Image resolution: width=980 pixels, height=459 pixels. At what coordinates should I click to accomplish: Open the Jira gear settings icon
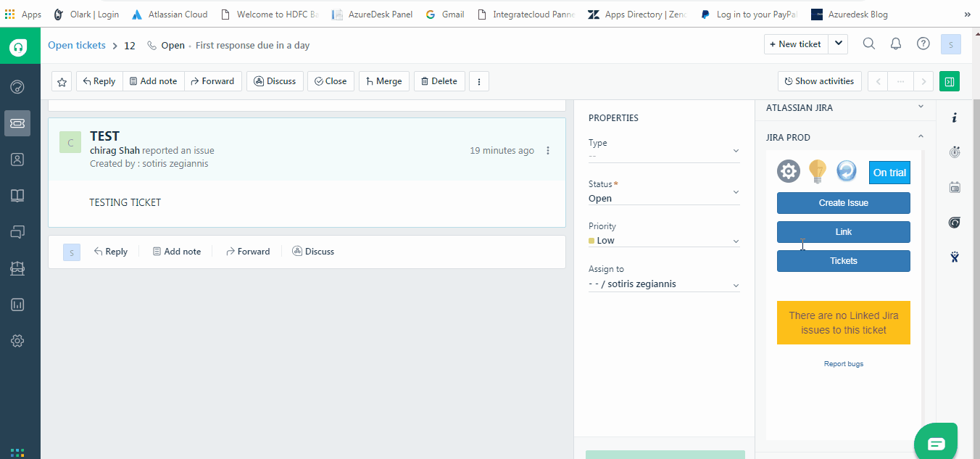789,171
